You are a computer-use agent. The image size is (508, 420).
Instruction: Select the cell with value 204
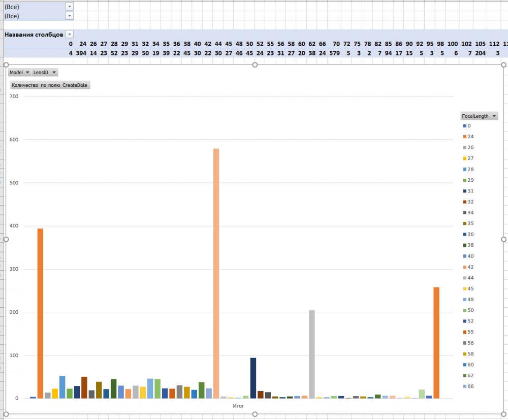(480, 53)
